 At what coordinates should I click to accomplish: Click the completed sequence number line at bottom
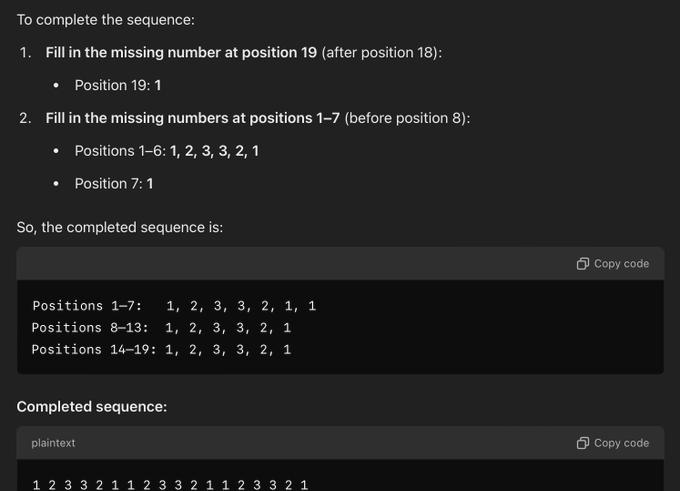tap(170, 484)
